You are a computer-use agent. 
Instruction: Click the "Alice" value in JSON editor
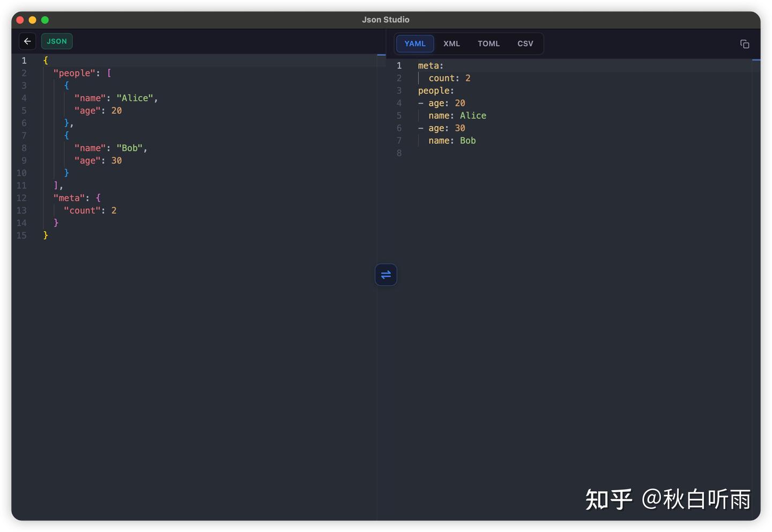pos(135,98)
